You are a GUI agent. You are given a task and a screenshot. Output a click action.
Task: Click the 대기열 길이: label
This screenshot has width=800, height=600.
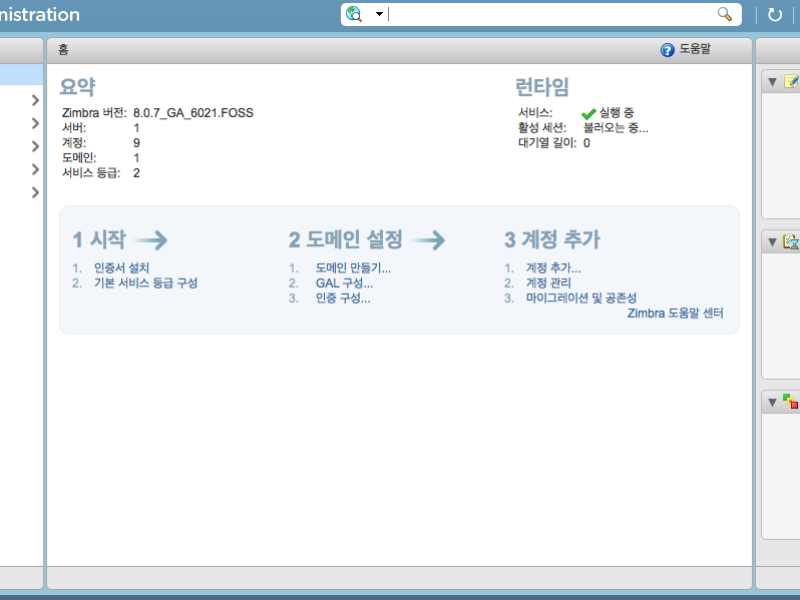[x=547, y=143]
